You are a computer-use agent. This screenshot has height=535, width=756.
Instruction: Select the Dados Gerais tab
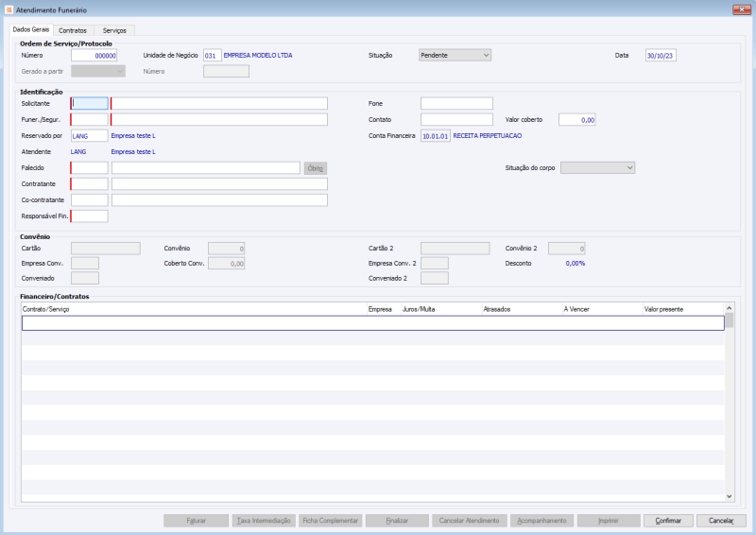pyautogui.click(x=31, y=29)
